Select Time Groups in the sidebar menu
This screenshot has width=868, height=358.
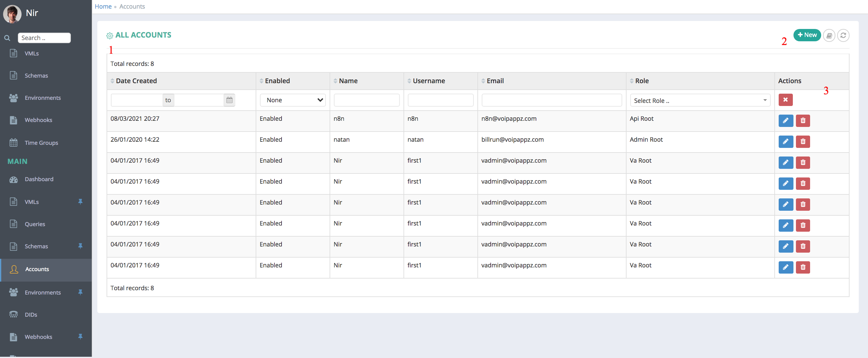tap(41, 143)
